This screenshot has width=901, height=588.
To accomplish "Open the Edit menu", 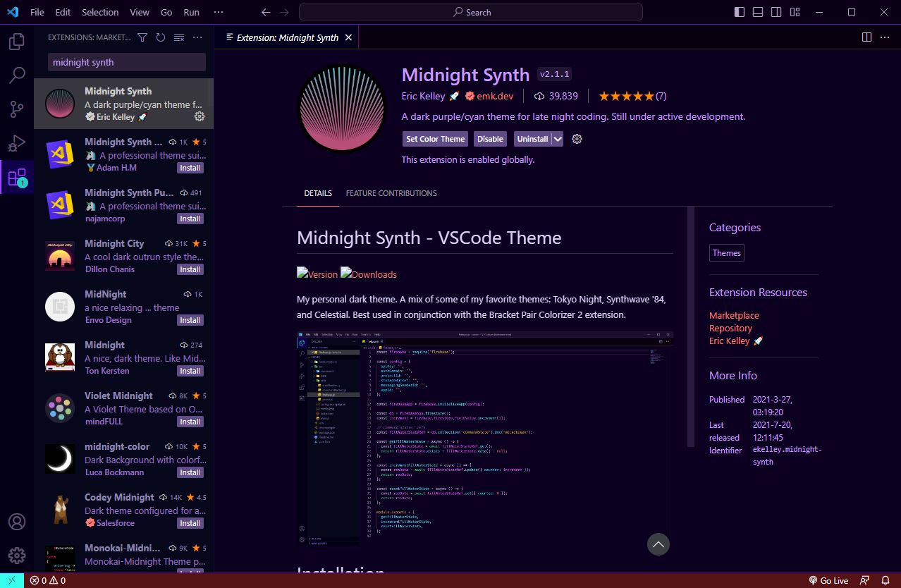I will (x=63, y=12).
